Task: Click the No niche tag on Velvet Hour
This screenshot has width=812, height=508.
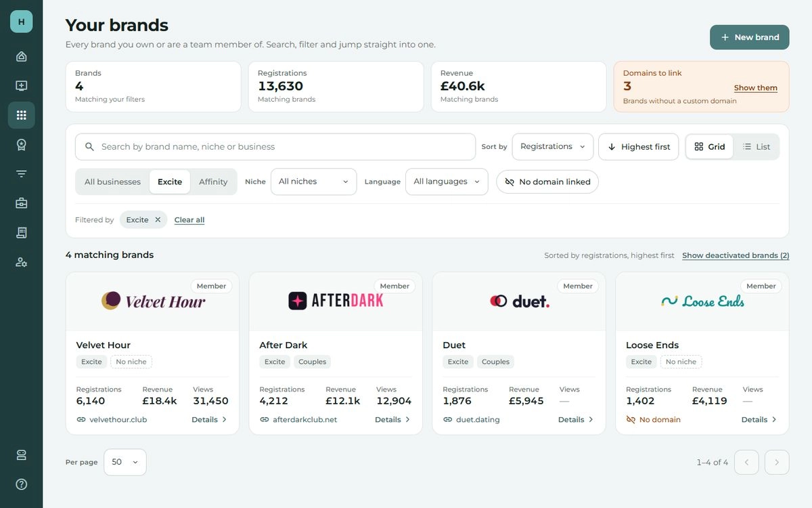Action: (131, 362)
